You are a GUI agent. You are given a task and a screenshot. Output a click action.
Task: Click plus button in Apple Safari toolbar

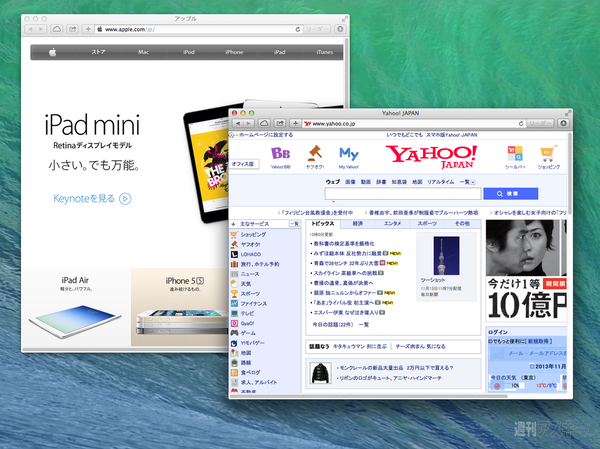point(88,29)
